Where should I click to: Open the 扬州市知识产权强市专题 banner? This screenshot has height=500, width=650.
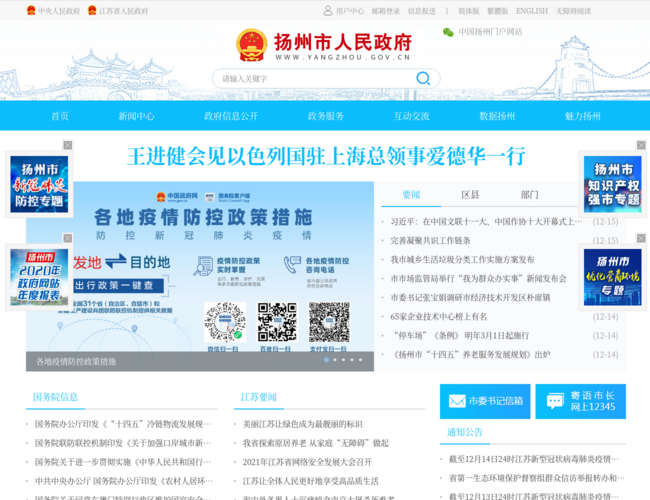click(x=613, y=184)
